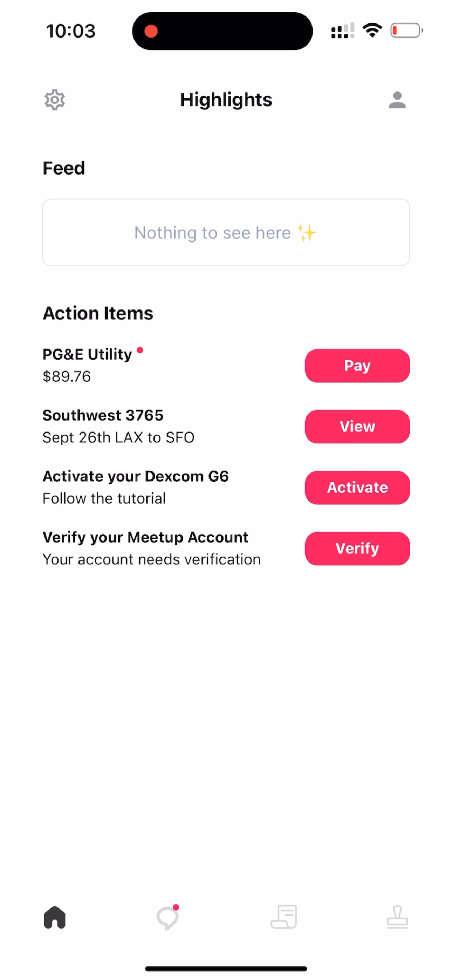This screenshot has width=452, height=980.
Task: Tap the cellular signal bars icon
Action: click(342, 30)
